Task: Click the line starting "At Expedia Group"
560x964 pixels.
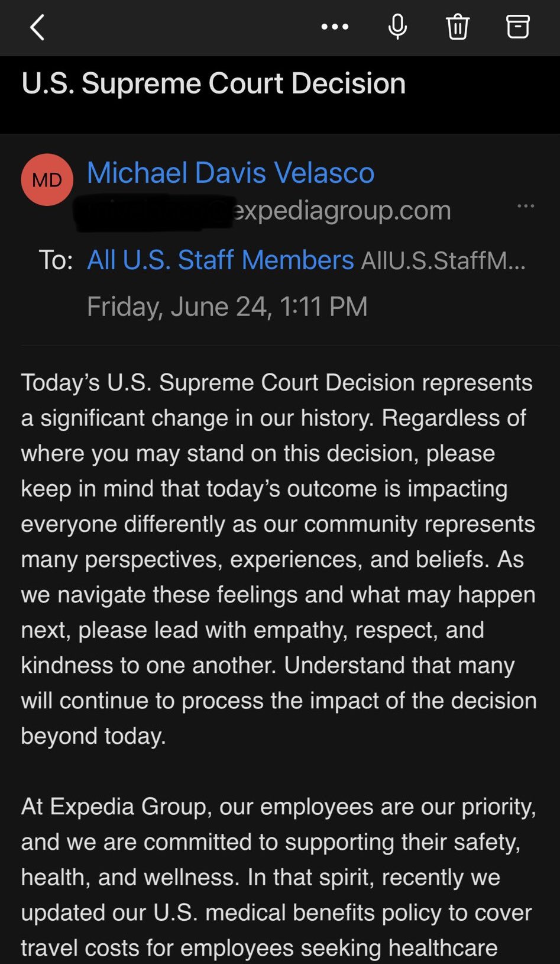Action: pos(278,807)
